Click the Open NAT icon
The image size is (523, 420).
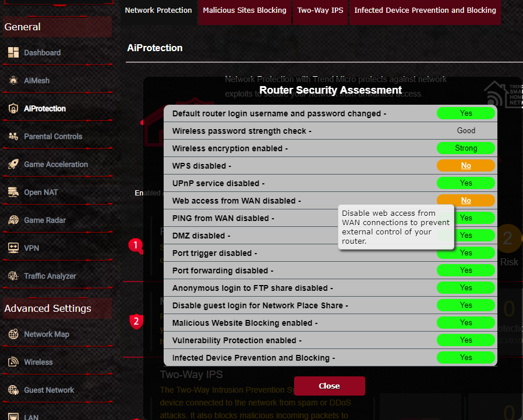[13, 192]
